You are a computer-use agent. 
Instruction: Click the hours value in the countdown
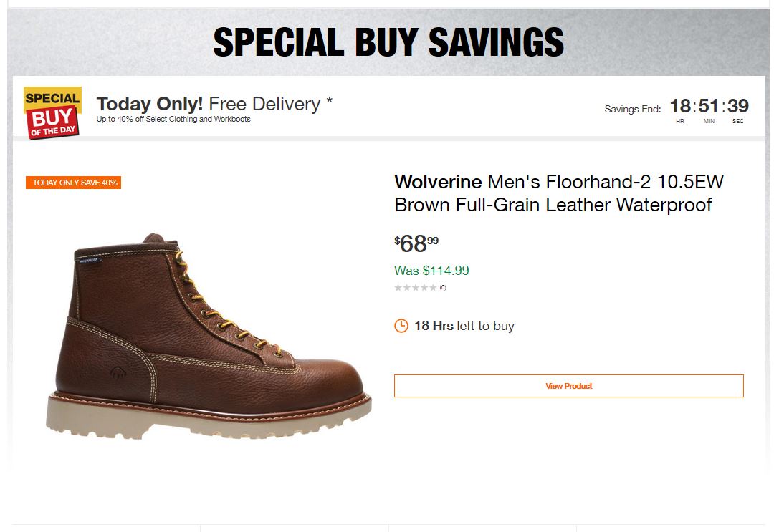pyautogui.click(x=680, y=107)
